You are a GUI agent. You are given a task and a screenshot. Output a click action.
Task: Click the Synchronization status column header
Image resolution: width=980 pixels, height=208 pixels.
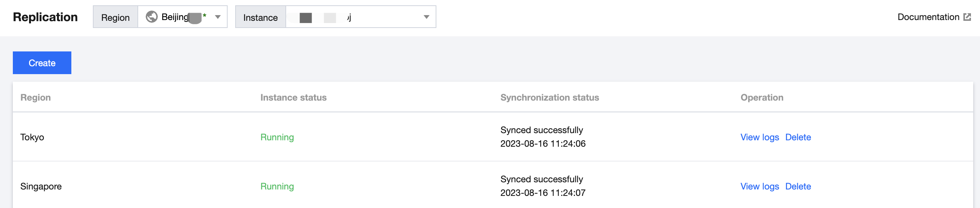click(549, 98)
